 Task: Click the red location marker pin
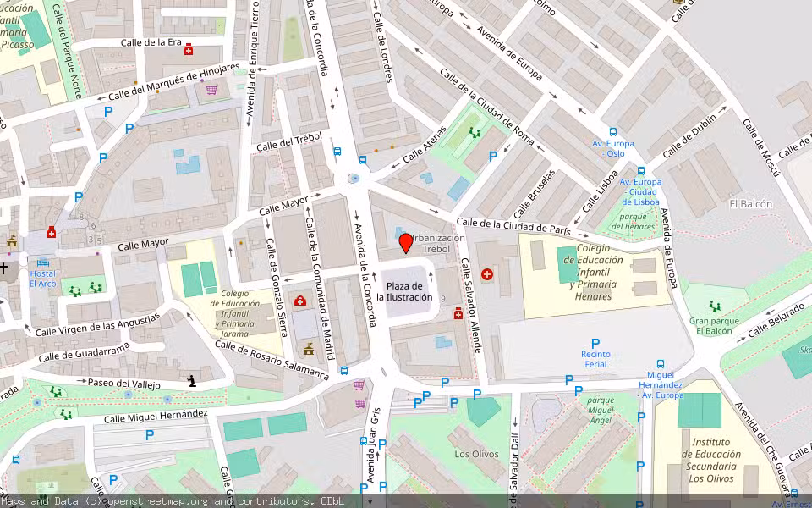coord(406,244)
